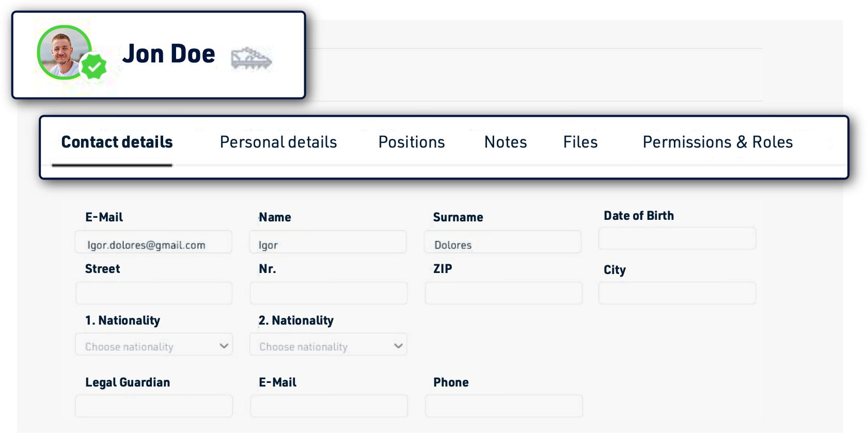Click the E-Mail field containing igor.dolores@gmail.com
This screenshot has height=434, width=868.
pyautogui.click(x=154, y=243)
